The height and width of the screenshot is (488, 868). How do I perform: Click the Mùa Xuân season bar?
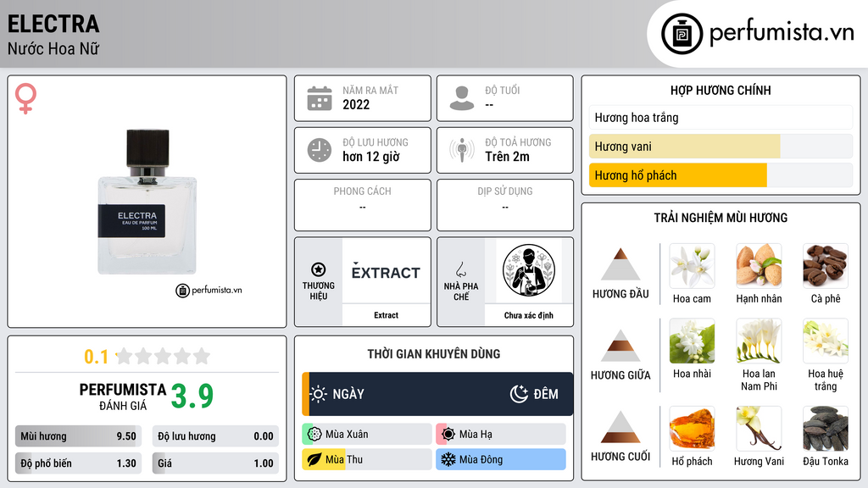367,435
